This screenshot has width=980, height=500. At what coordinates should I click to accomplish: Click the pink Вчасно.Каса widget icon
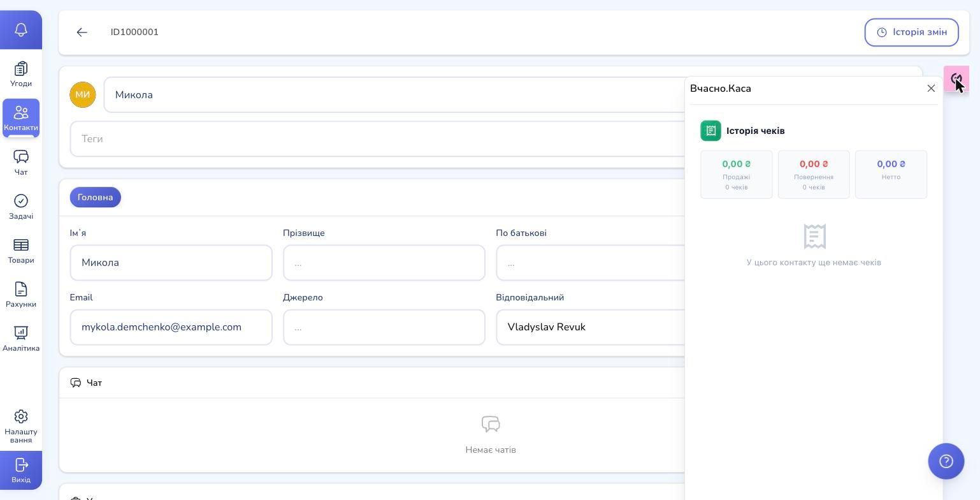point(956,78)
